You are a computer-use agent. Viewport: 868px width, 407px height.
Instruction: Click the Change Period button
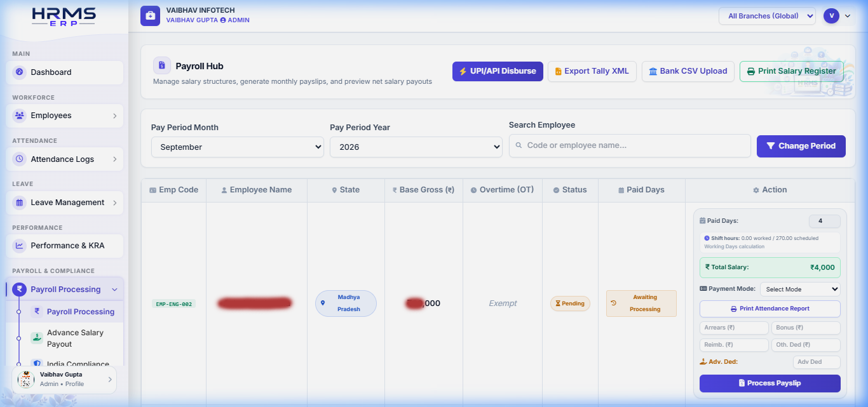tap(801, 146)
